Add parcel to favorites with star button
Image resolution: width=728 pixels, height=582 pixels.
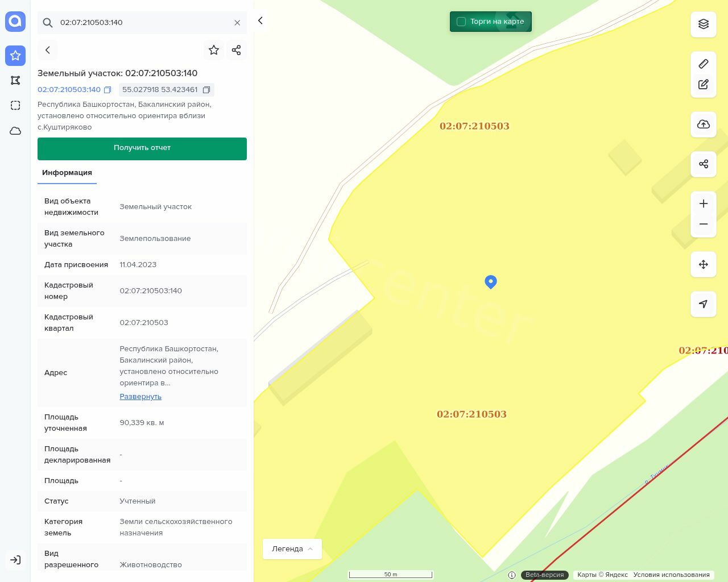(x=214, y=50)
